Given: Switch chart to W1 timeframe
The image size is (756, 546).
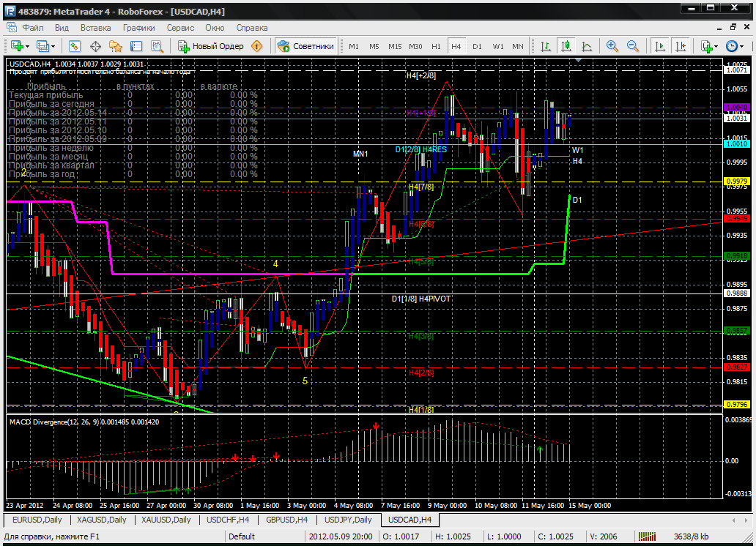Looking at the screenshot, I should pos(498,46).
